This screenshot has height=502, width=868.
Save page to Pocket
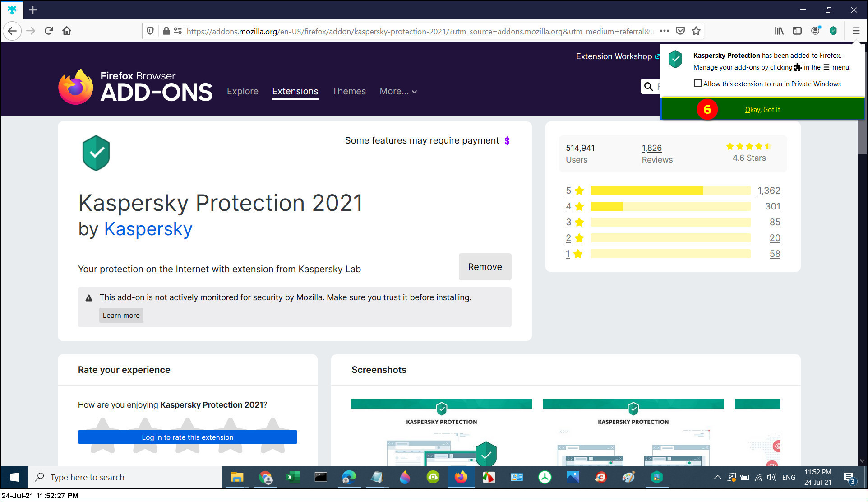680,31
